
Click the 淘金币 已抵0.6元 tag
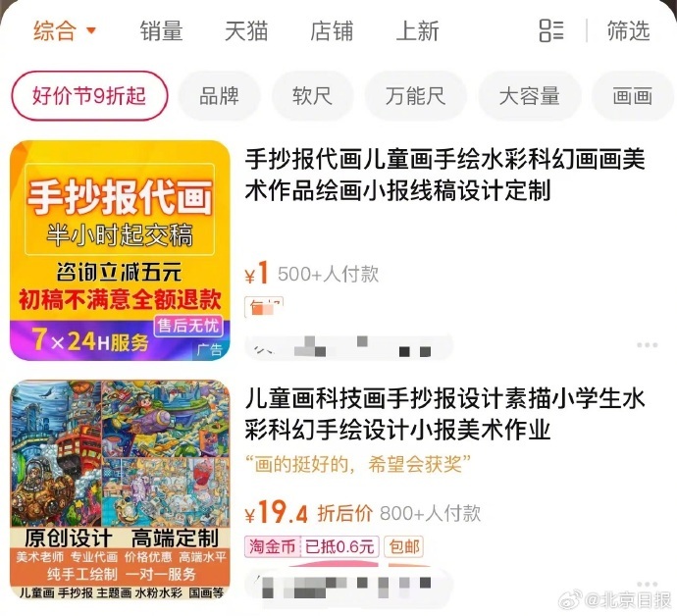click(312, 547)
